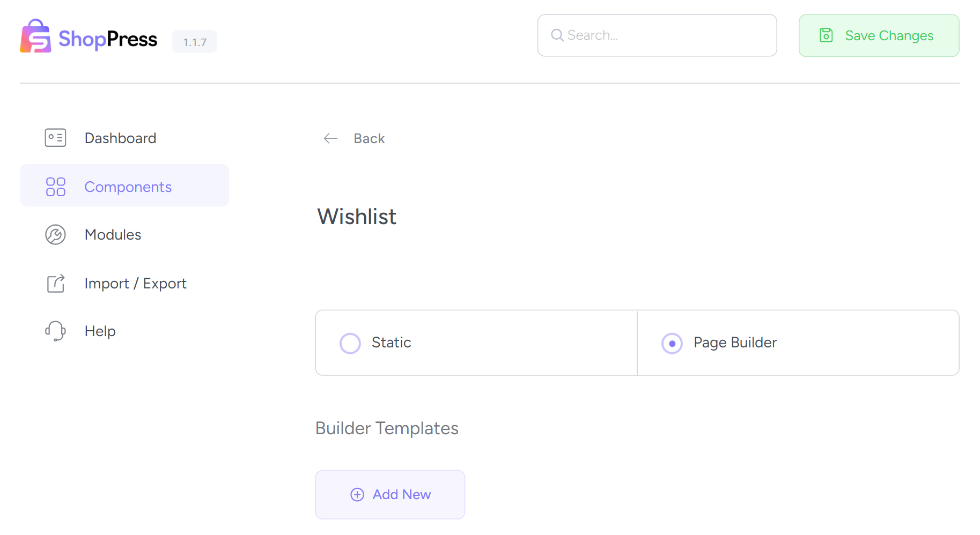Viewport: 980px width, 535px height.
Task: Select the Page Builder radio option
Action: 672,343
